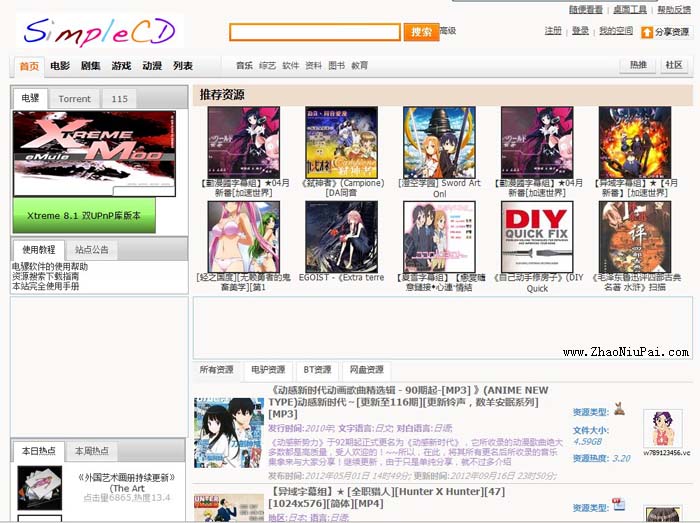
Task: Switch to the 115 tab
Action: coord(120,99)
